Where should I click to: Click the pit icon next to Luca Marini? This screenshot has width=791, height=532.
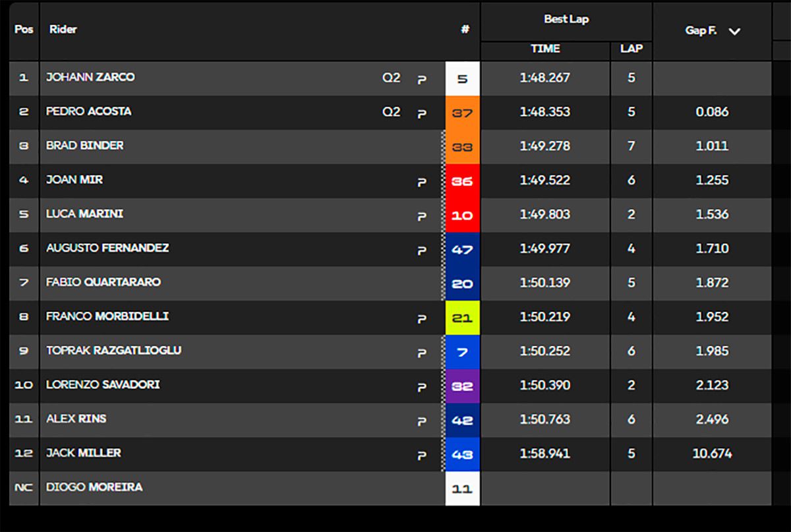pos(422,216)
